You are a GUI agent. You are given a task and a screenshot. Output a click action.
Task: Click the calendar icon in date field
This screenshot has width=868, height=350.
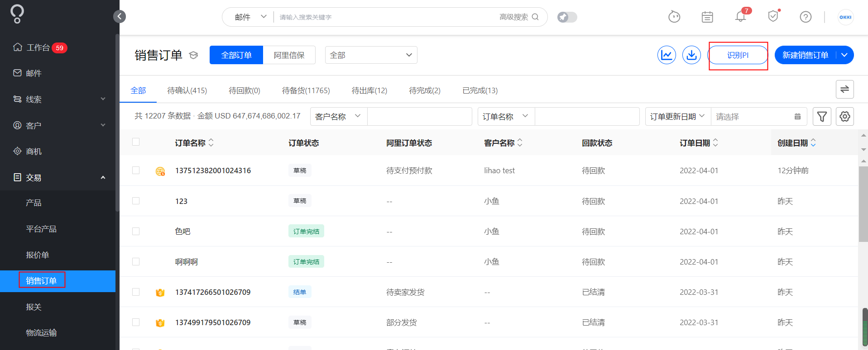pos(797,117)
